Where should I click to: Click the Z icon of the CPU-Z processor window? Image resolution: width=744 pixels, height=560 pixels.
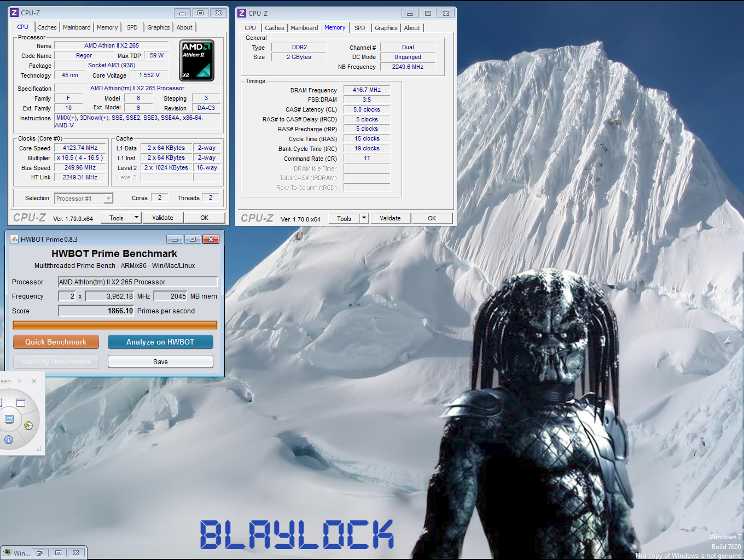(x=14, y=13)
